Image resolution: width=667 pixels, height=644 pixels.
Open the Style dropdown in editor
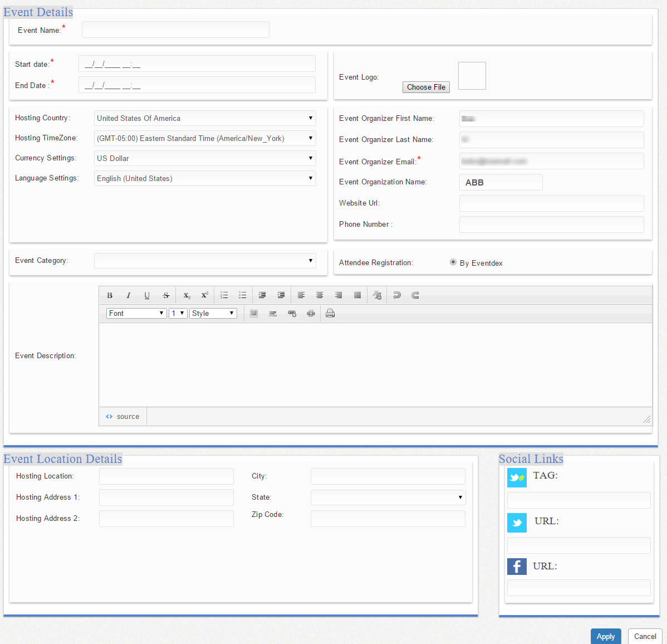click(x=213, y=313)
